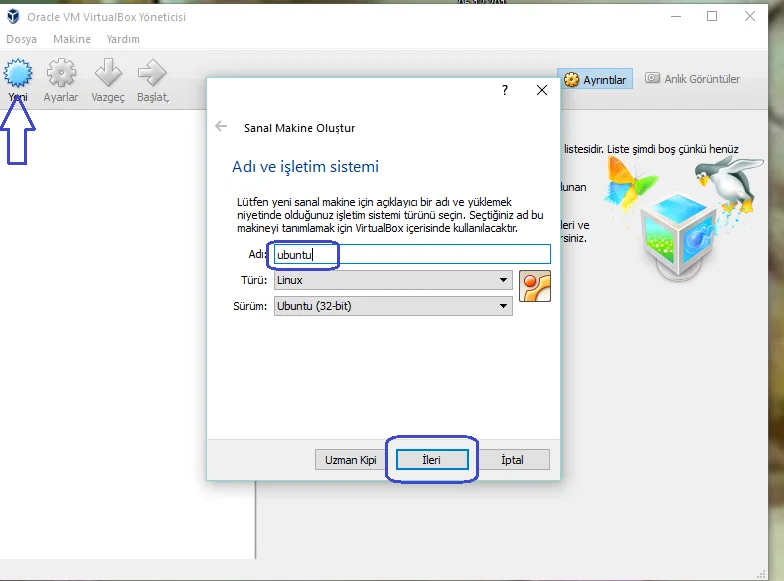Open the Yardım menu
The width and height of the screenshot is (784, 581).
123,39
